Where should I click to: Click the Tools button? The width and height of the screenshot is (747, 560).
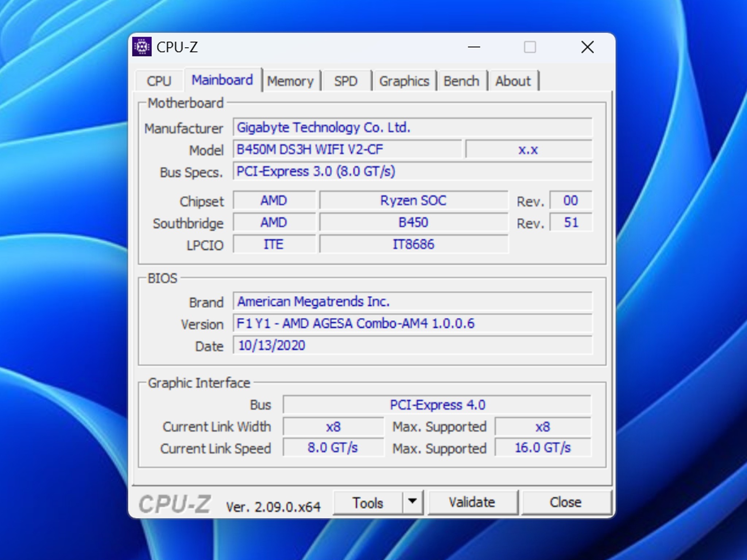pos(367,503)
